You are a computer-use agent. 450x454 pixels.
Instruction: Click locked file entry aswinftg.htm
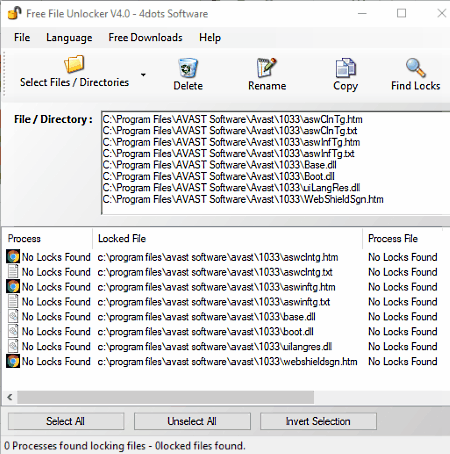[x=216, y=287]
